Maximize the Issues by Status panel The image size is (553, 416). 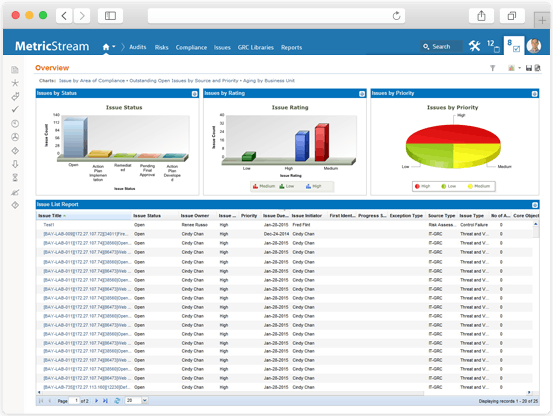click(194, 94)
